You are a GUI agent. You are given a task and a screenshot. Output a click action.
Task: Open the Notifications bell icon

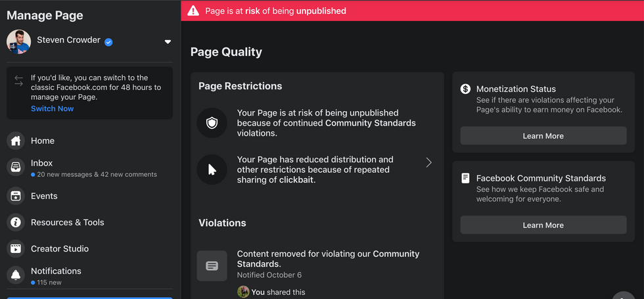tap(16, 275)
